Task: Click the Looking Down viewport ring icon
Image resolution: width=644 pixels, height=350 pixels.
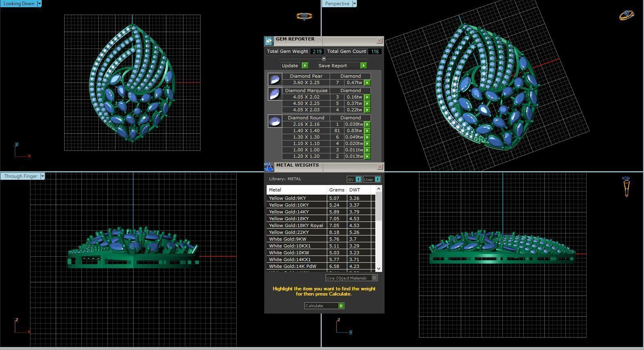Action: coord(304,16)
